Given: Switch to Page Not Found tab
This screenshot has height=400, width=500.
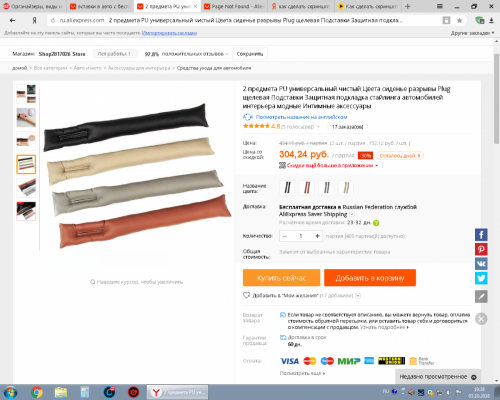Looking at the screenshot, I should pyautogui.click(x=235, y=6).
